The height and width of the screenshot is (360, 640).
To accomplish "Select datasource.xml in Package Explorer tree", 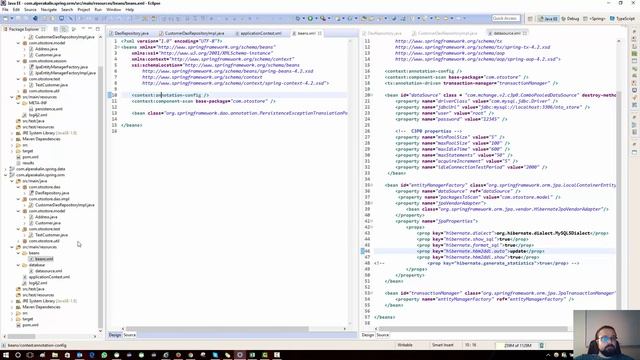I will [49, 271].
